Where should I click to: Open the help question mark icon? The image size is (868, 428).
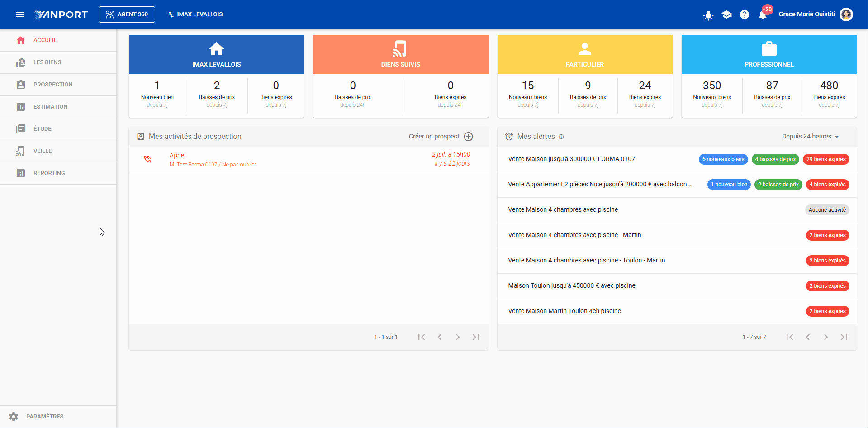pyautogui.click(x=745, y=14)
